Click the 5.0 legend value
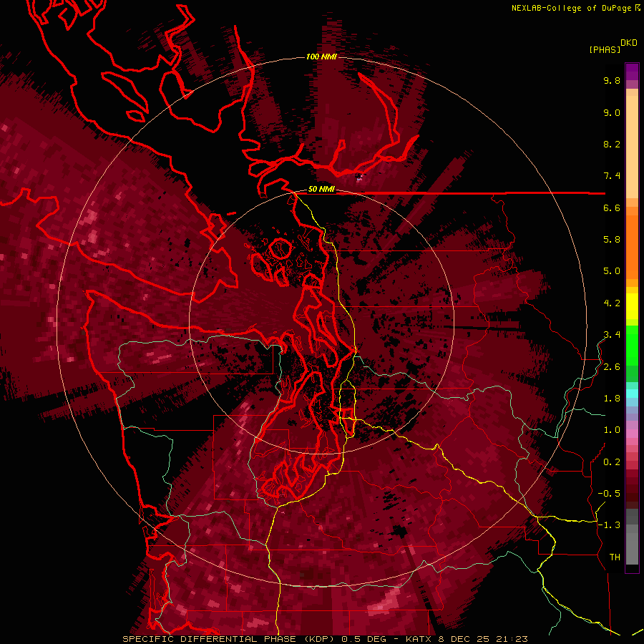The height and width of the screenshot is (644, 644). [612, 271]
